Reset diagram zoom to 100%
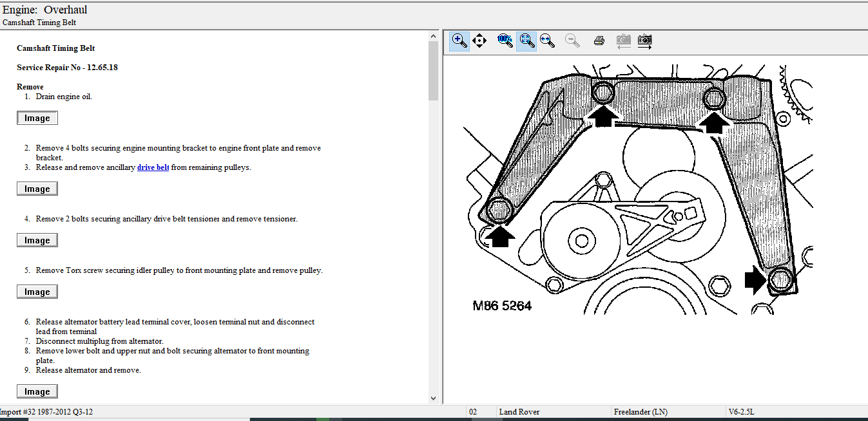The height and width of the screenshot is (421, 868). coord(505,41)
